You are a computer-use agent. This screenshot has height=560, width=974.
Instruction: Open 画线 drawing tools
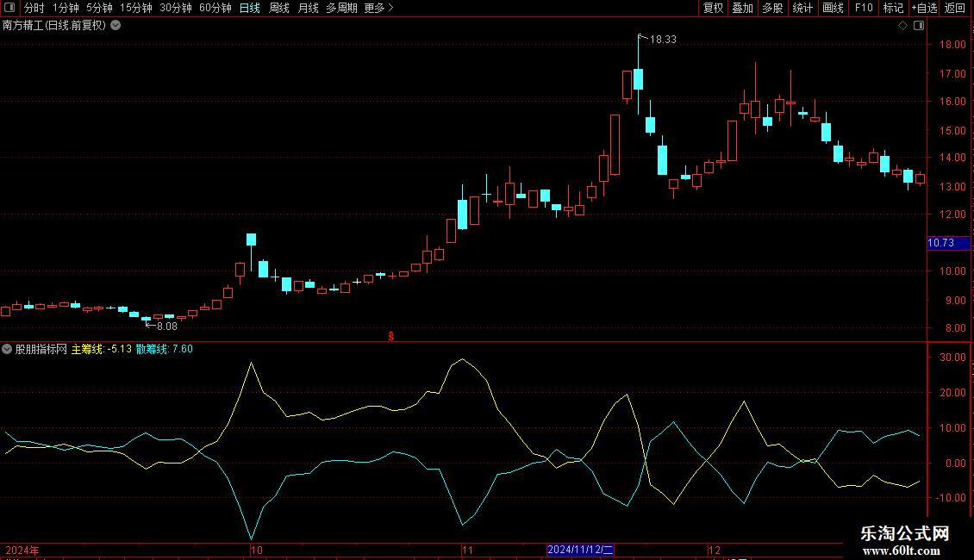point(833,8)
